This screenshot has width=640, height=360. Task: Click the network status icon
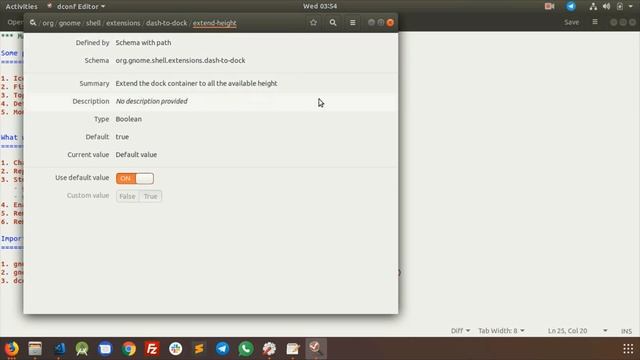593,7
